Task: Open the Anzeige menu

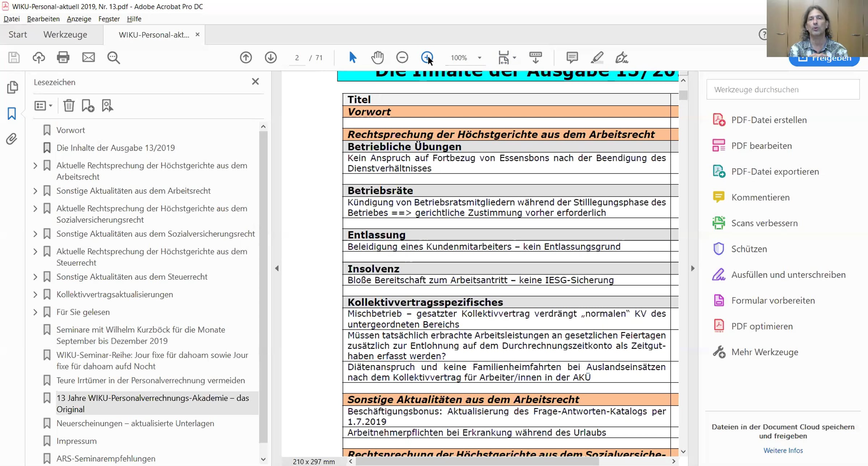Action: (79, 19)
